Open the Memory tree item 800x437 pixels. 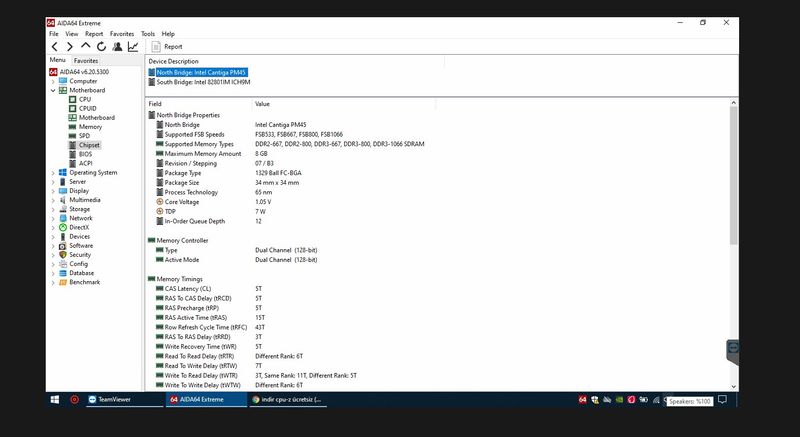pos(85,127)
